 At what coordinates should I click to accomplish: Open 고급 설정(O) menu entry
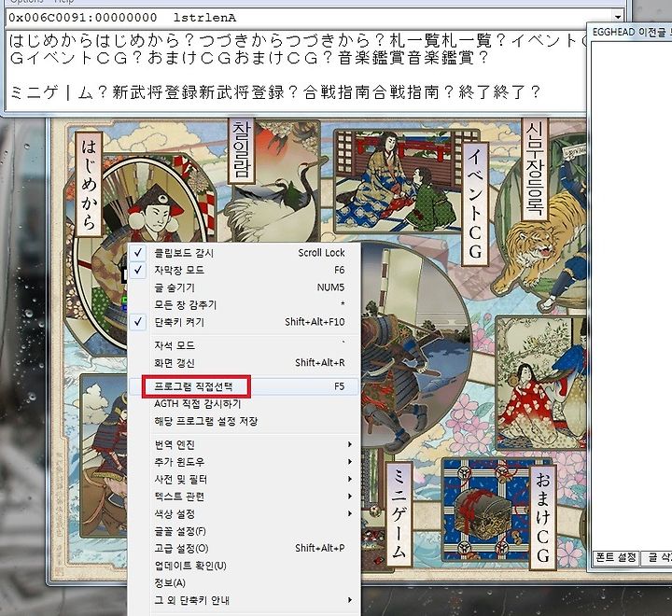[244, 548]
